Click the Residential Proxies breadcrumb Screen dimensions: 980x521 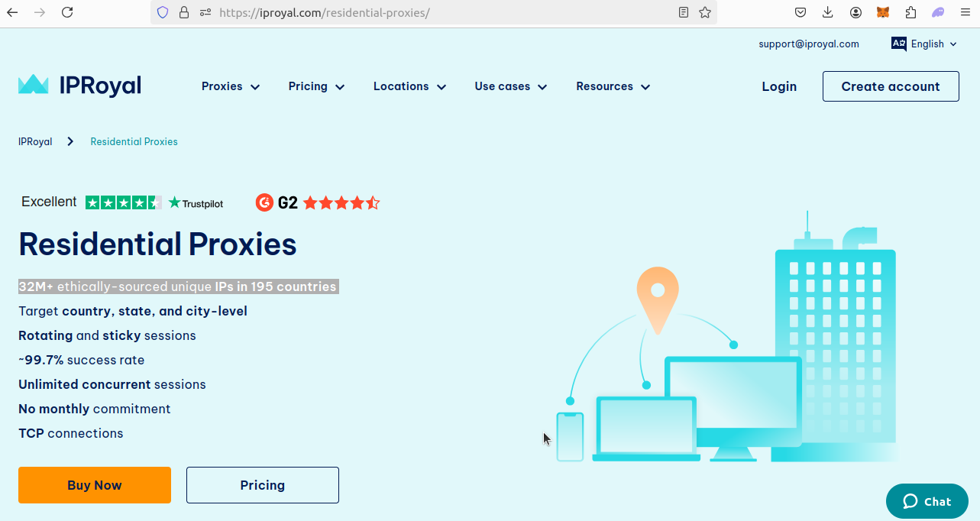coord(134,141)
